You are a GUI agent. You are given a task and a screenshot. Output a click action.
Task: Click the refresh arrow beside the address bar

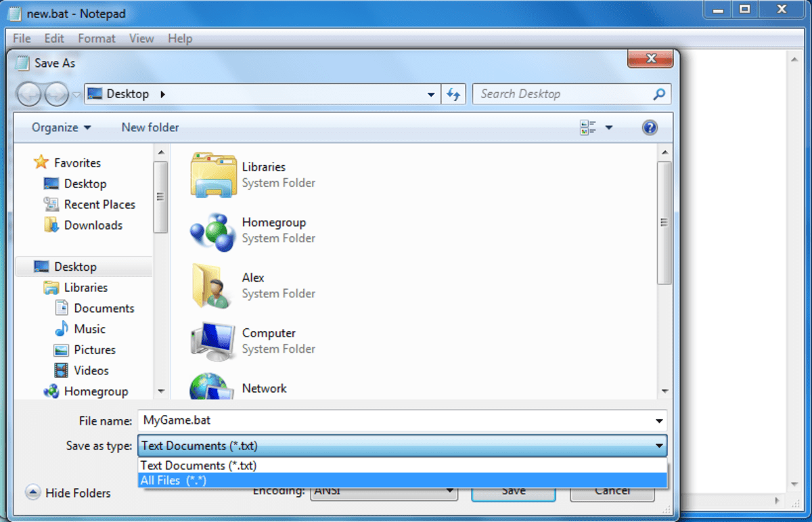point(453,93)
